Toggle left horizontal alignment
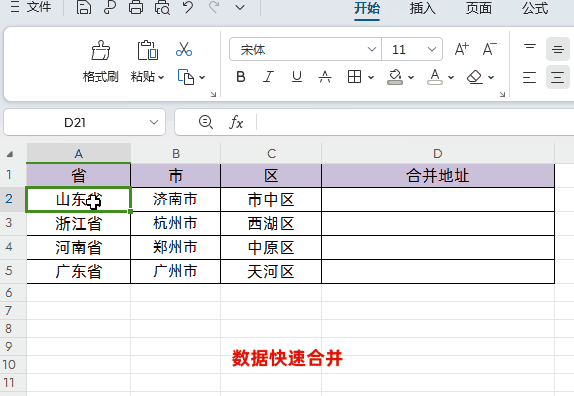Screen dimensions: 574x396 529,77
